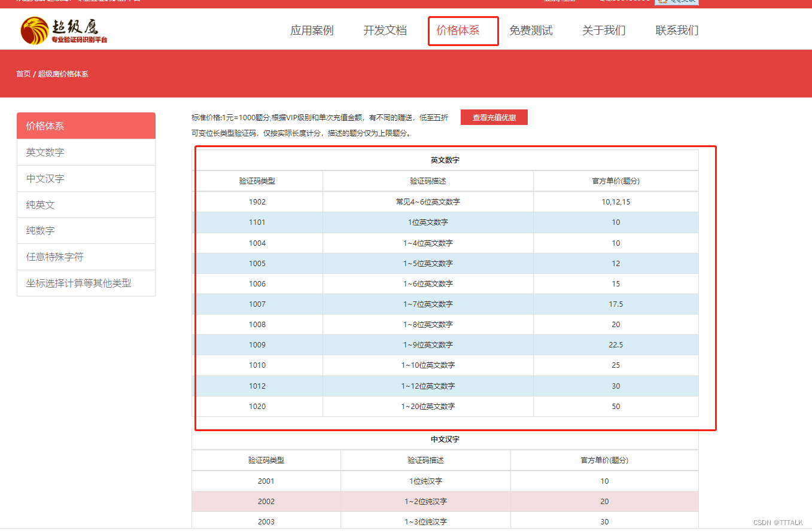812x531 pixels.
Task: Select 中文汉字 in the sidebar
Action: (x=86, y=179)
